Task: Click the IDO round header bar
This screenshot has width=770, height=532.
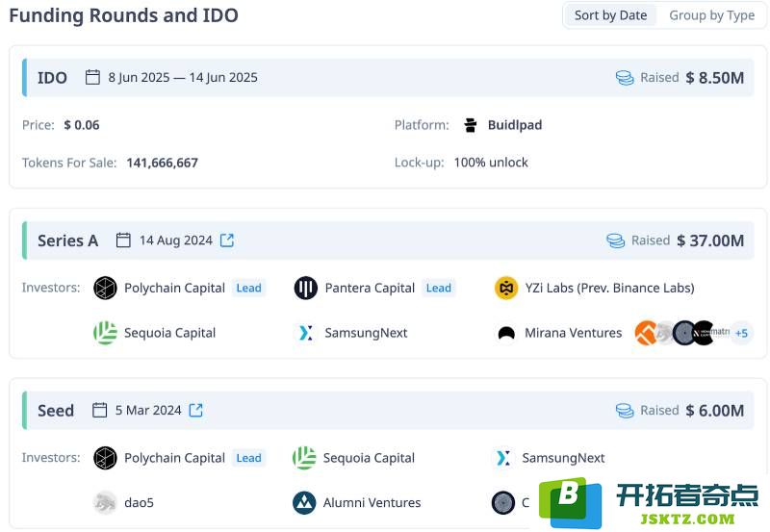Action: pos(388,78)
